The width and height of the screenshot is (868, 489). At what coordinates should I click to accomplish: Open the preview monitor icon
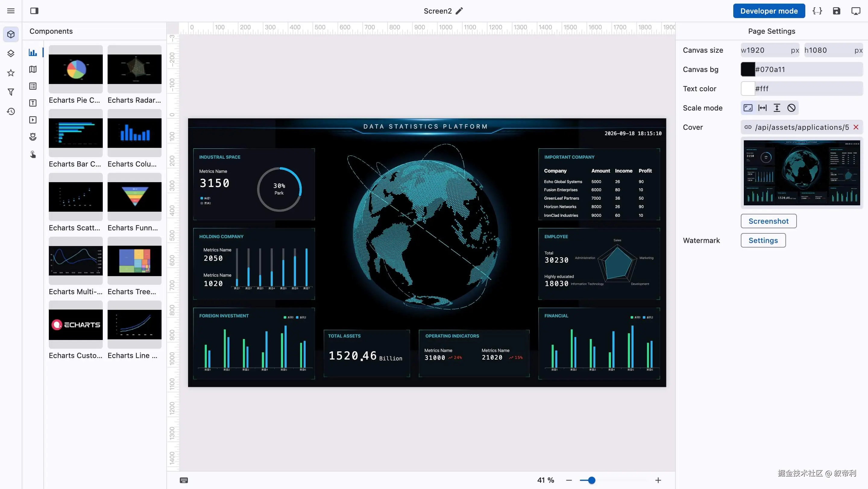pos(856,11)
